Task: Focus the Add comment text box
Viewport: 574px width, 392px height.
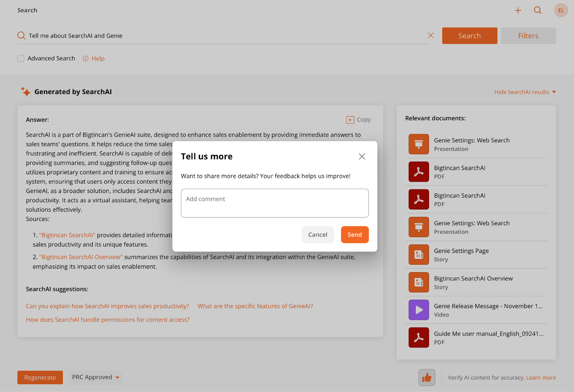Action: (x=275, y=203)
